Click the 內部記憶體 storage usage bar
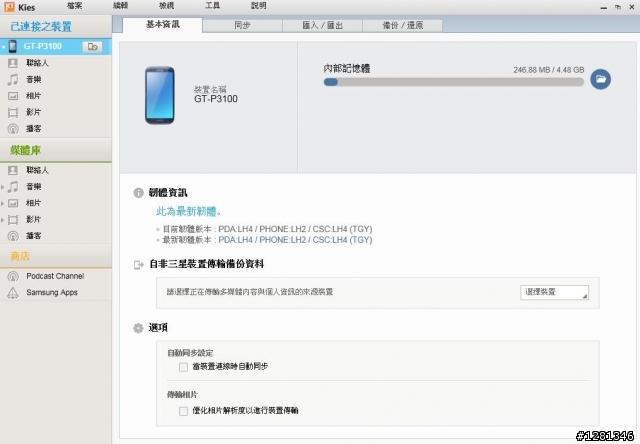This screenshot has height=444, width=640. 453,82
